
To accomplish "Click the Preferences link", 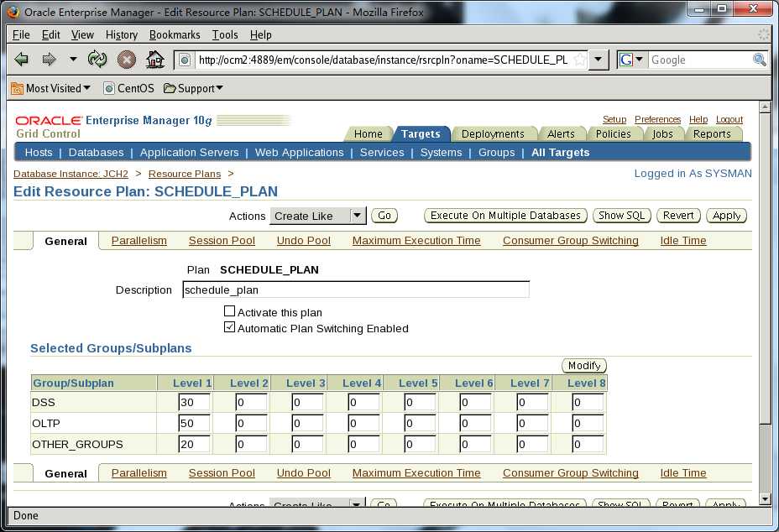I will tap(658, 119).
